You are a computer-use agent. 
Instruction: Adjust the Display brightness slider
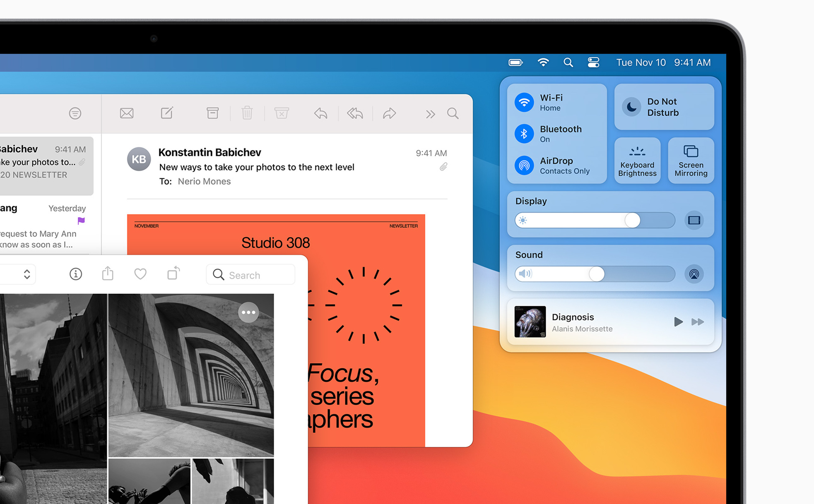coord(595,220)
